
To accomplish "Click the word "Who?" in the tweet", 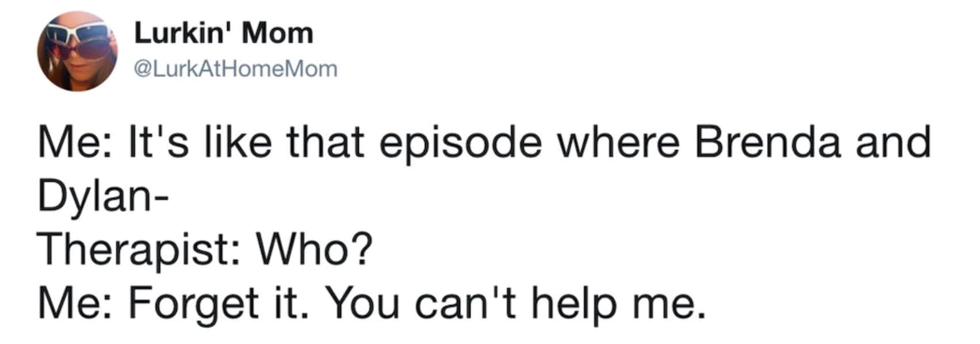I will tap(313, 250).
